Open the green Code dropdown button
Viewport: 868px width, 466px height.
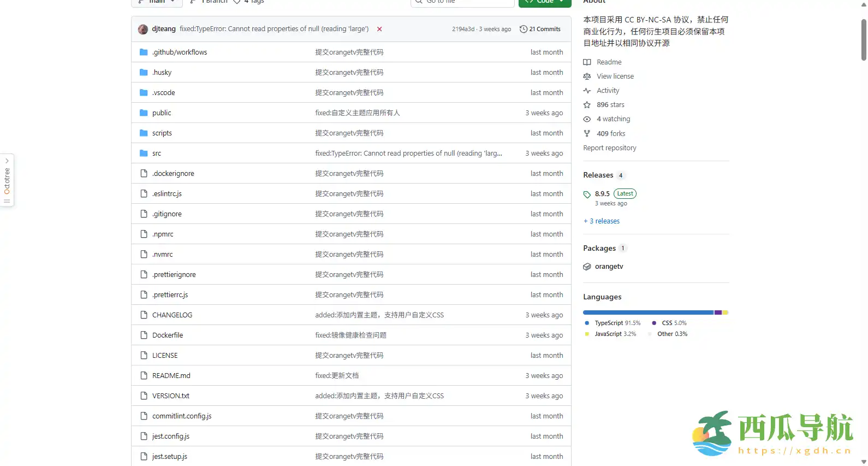(544, 2)
